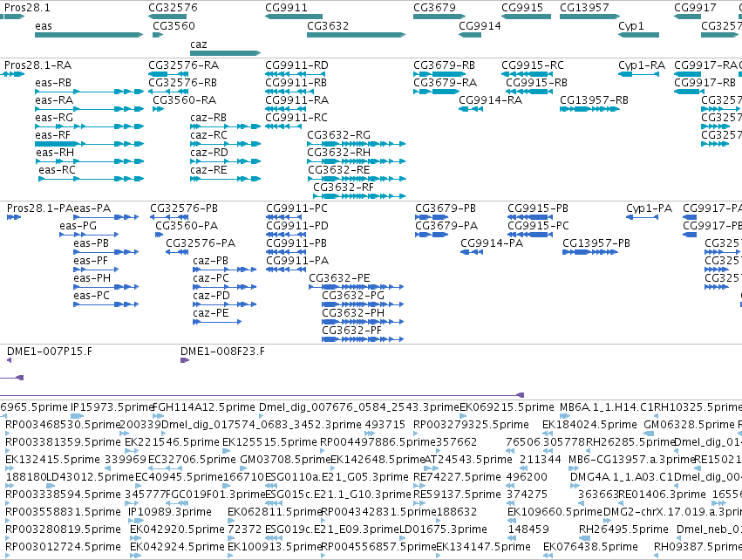The image size is (742, 560).
Task: Click protein CG13957-PB
Action: tap(590, 252)
